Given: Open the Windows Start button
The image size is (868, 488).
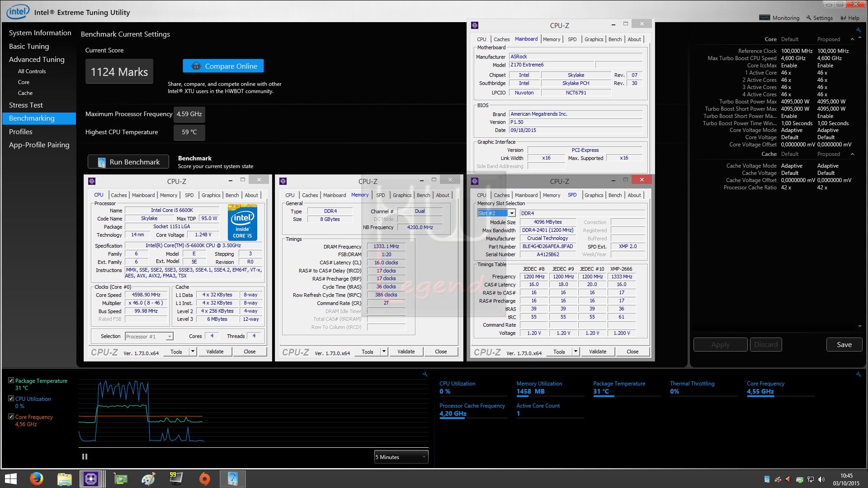Looking at the screenshot, I should pos(10,479).
